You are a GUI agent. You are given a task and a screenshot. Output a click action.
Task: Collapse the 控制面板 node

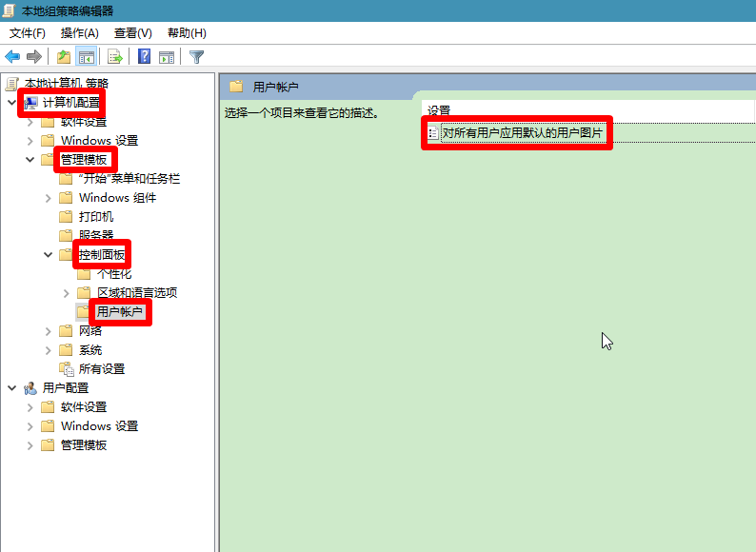49,255
